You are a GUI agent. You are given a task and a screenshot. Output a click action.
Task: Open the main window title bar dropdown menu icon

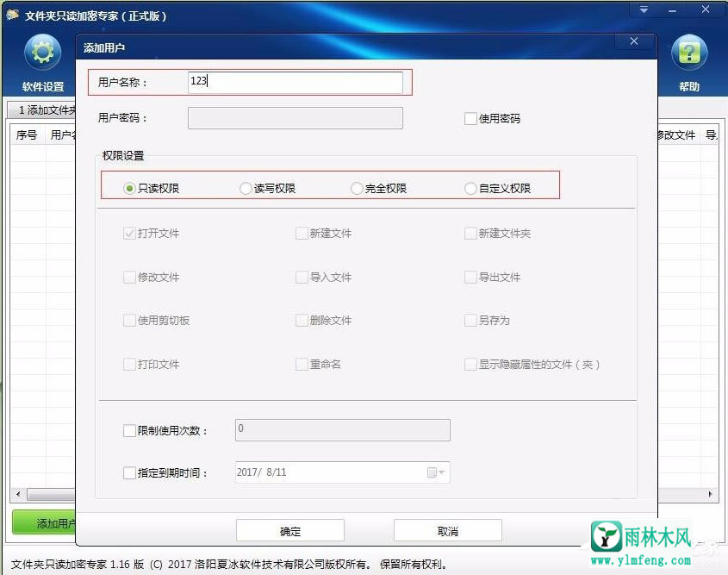644,9
